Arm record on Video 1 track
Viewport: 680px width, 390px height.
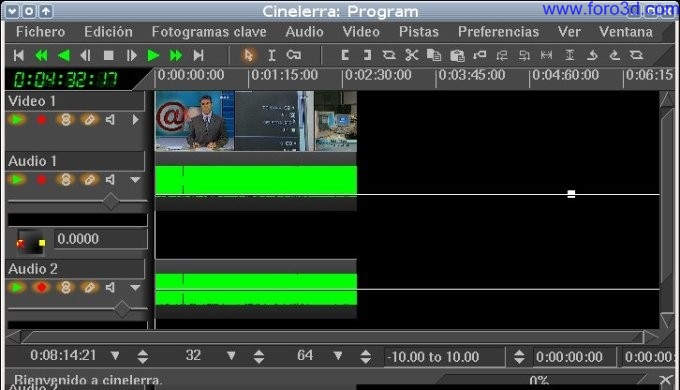[42, 120]
